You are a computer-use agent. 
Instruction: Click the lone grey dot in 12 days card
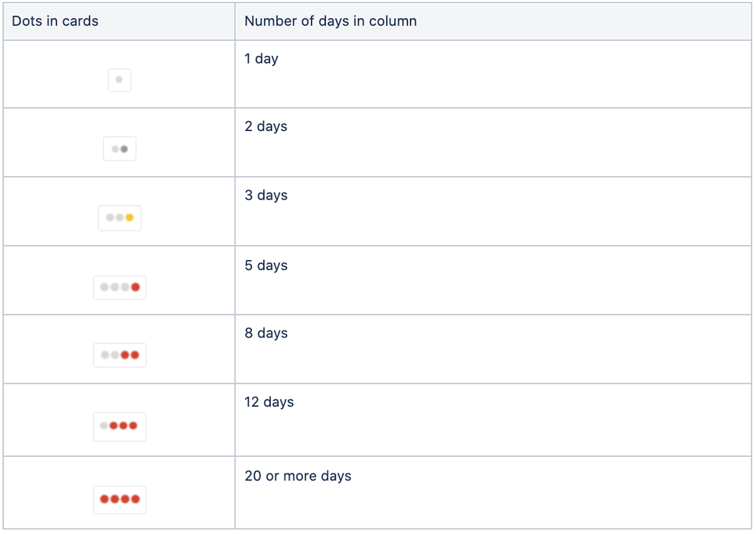pyautogui.click(x=104, y=426)
